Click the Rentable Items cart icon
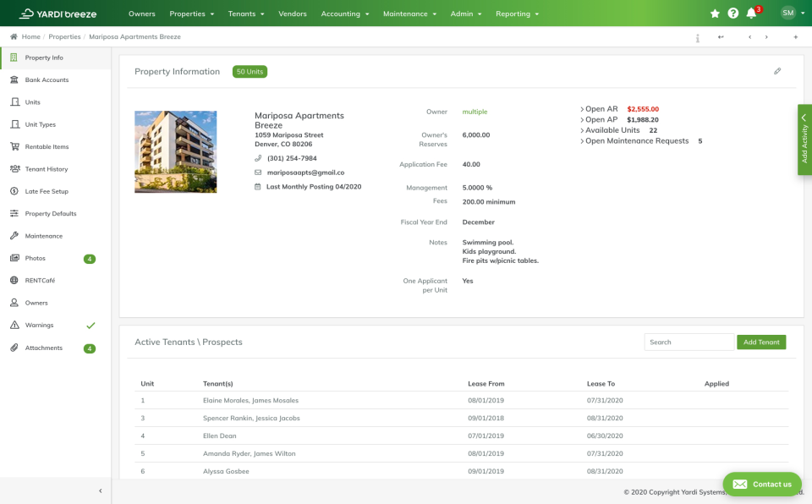 pyautogui.click(x=14, y=146)
